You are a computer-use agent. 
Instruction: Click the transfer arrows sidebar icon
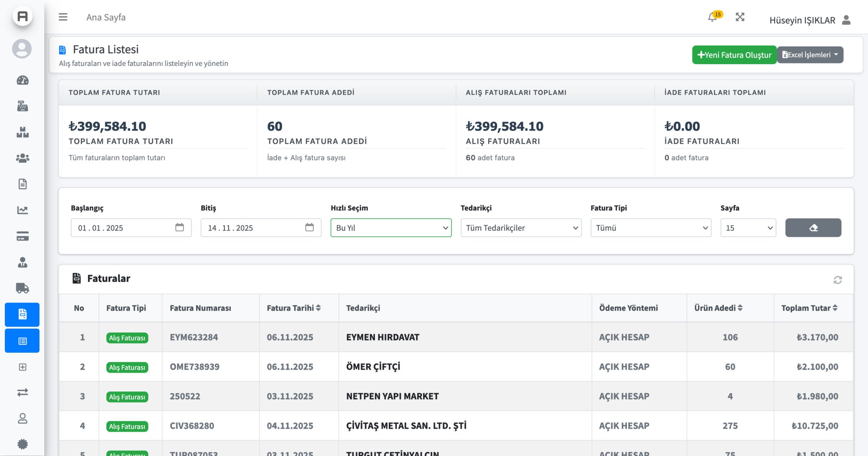pyautogui.click(x=23, y=392)
